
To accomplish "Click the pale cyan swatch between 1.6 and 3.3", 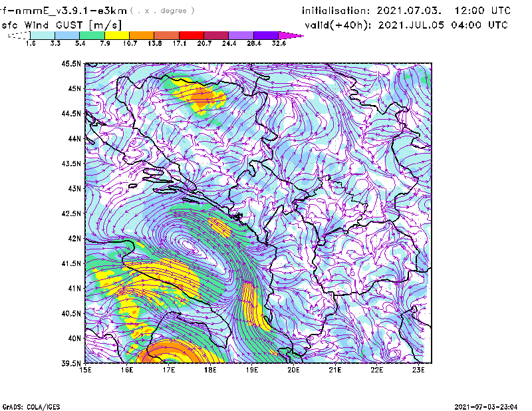I will [x=43, y=35].
